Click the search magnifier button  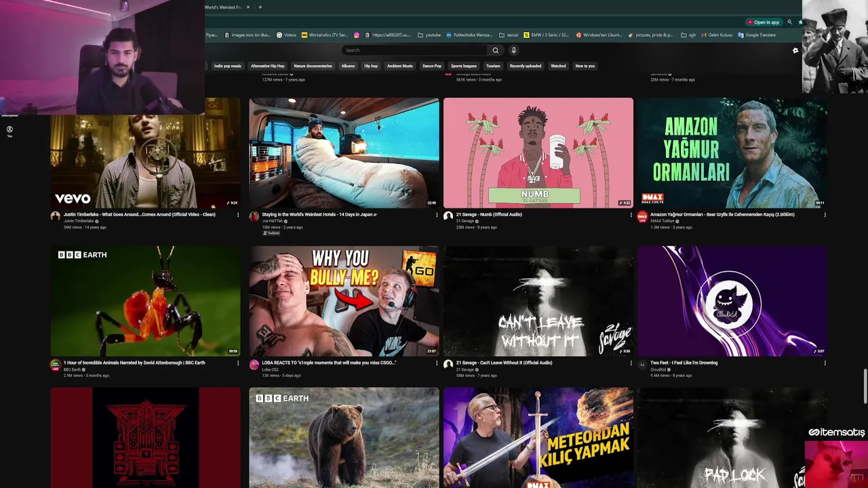point(496,50)
